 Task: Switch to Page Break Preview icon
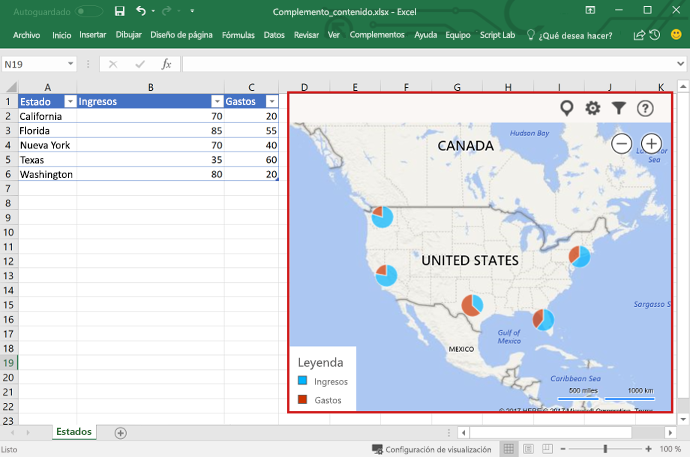(547, 449)
